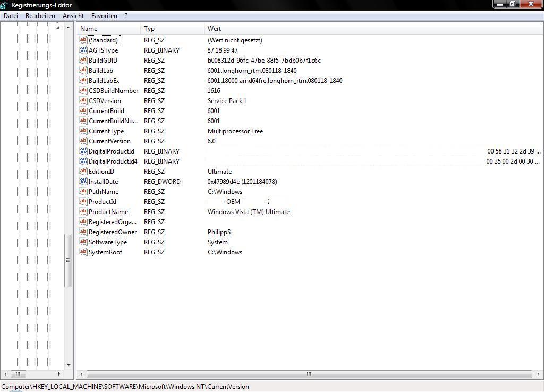Open the Favoriten menu
This screenshot has height=392, width=544.
pyautogui.click(x=104, y=15)
